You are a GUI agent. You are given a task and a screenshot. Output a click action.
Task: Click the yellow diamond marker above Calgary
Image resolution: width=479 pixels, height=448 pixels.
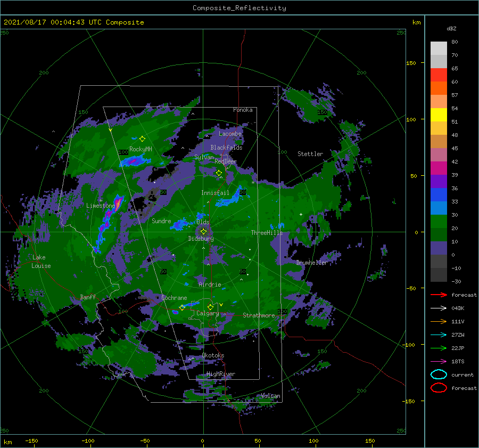(x=210, y=307)
